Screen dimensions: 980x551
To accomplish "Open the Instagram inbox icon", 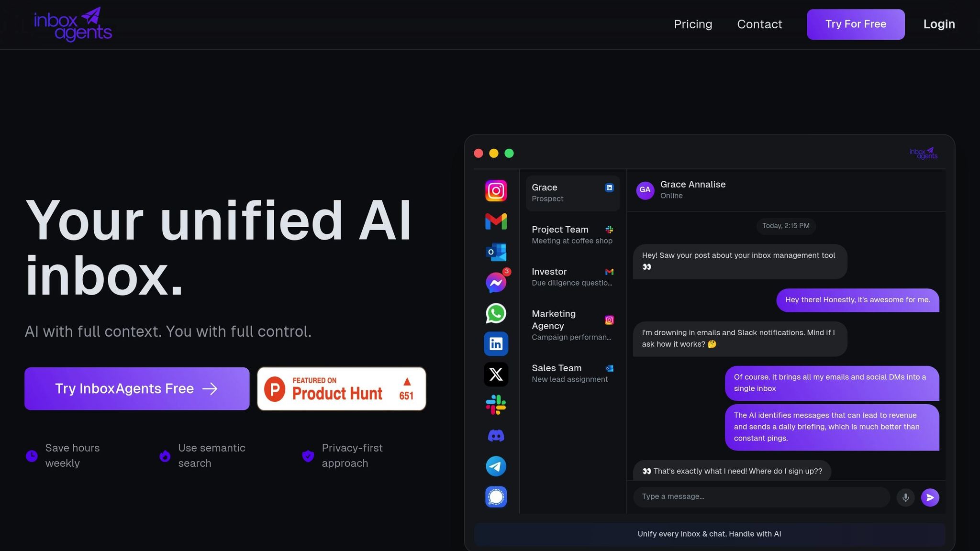I will (496, 191).
